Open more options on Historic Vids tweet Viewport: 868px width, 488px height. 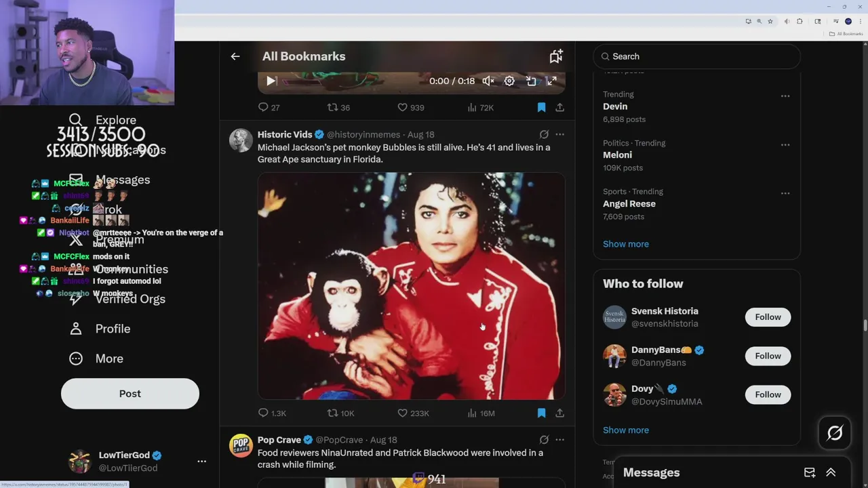pos(559,134)
